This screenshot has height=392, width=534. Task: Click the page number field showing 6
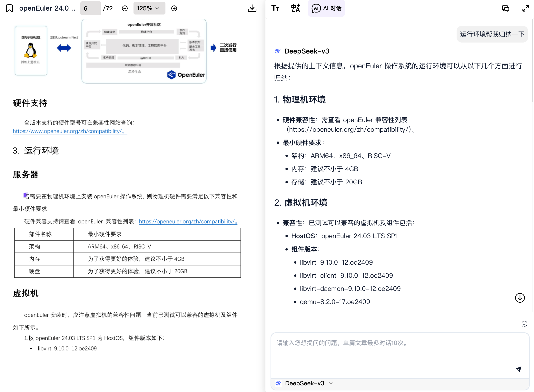tap(91, 9)
